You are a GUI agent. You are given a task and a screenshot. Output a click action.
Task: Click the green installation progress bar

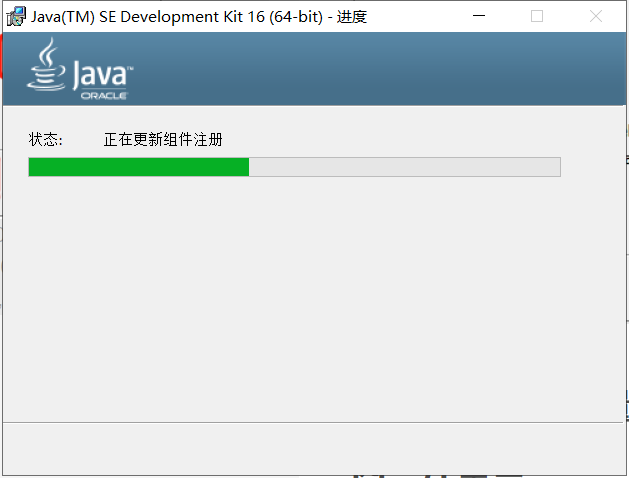tap(294, 167)
